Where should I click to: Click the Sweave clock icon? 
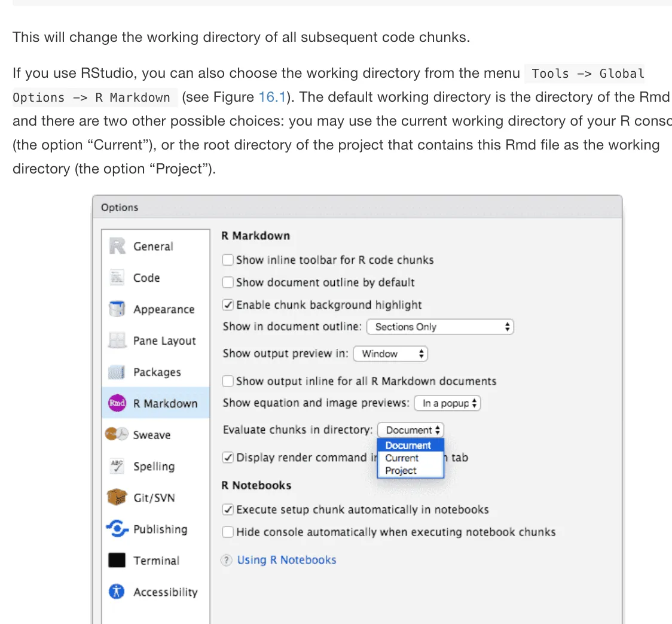point(117,434)
